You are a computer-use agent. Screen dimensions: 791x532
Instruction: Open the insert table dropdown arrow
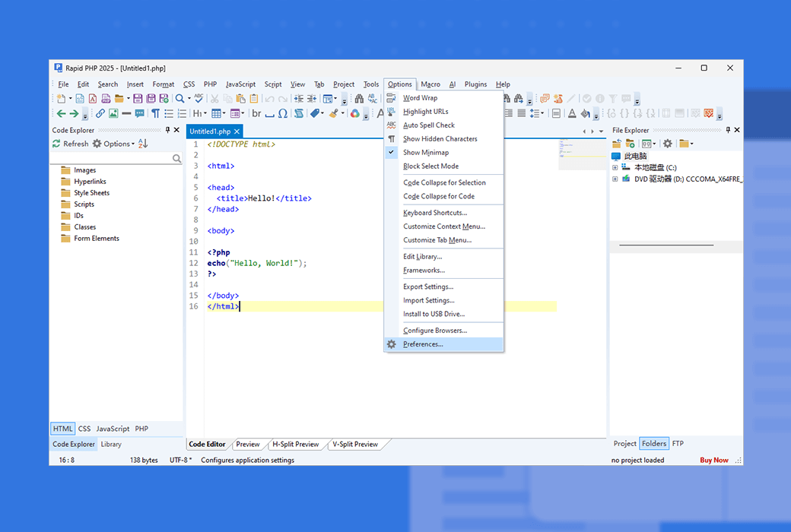[x=224, y=113]
